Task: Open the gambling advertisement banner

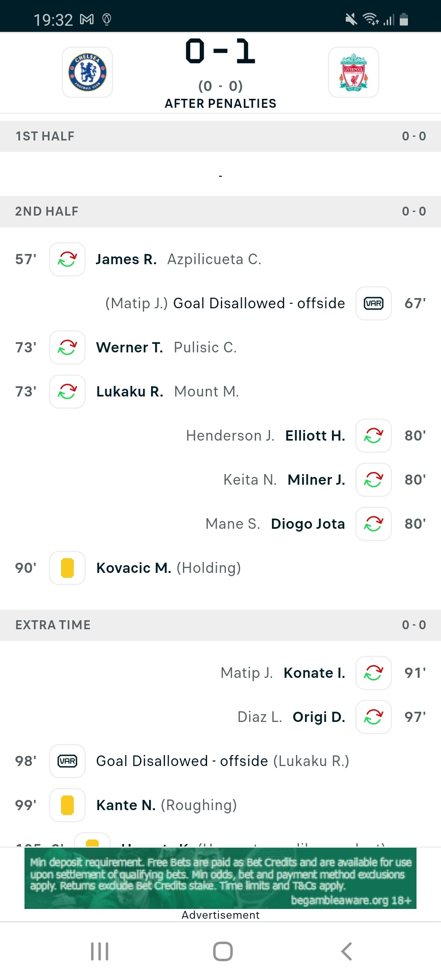Action: point(220,878)
